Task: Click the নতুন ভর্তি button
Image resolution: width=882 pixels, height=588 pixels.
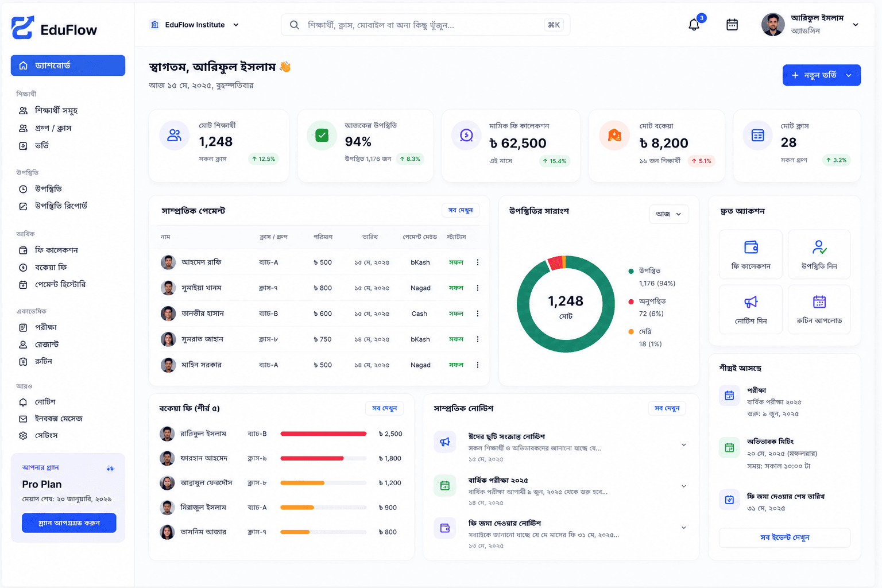Action: coord(822,75)
